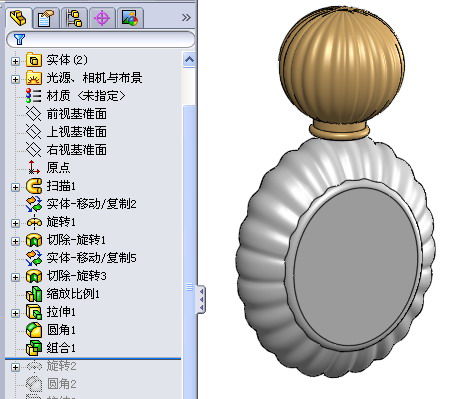Screen dimensions: 458x399
Task: Click the 组合1 combine icon
Action: (34, 348)
